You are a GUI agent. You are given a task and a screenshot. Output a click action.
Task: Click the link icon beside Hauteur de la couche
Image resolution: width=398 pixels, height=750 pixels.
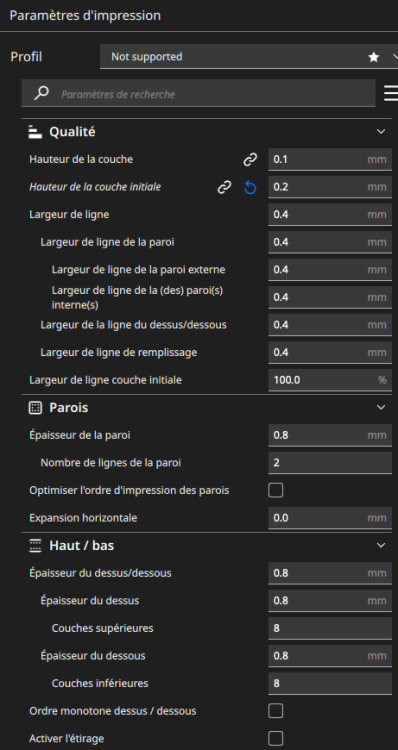[250, 160]
